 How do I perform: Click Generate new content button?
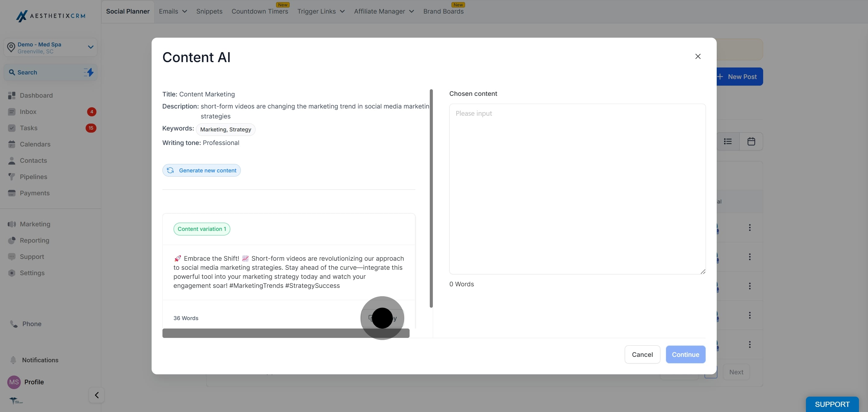click(x=202, y=171)
